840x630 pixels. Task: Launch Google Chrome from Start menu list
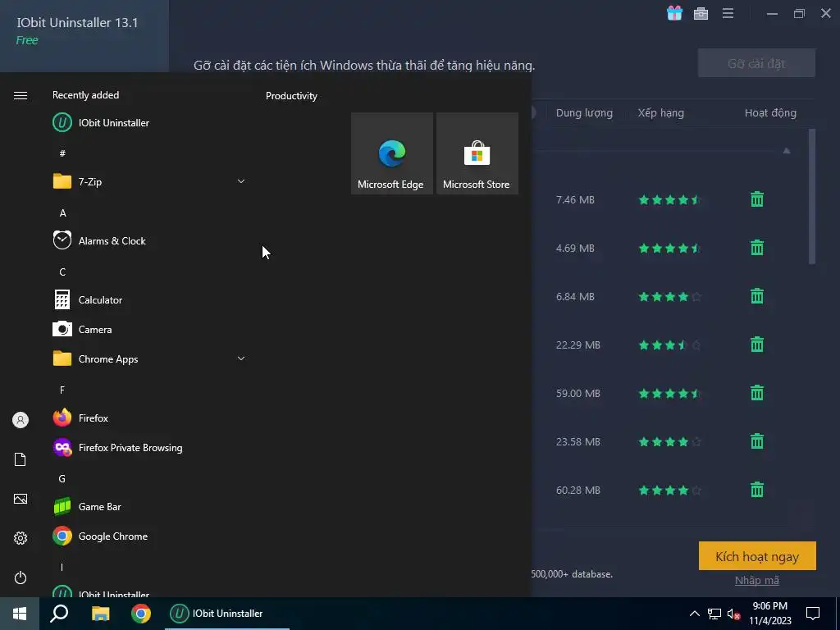[x=149, y=536]
